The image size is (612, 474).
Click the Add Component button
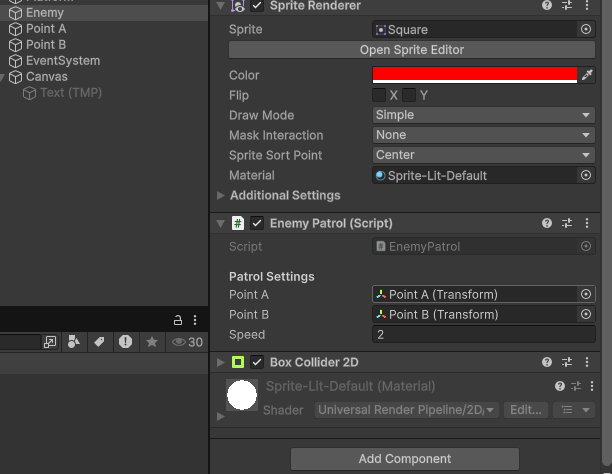405,459
